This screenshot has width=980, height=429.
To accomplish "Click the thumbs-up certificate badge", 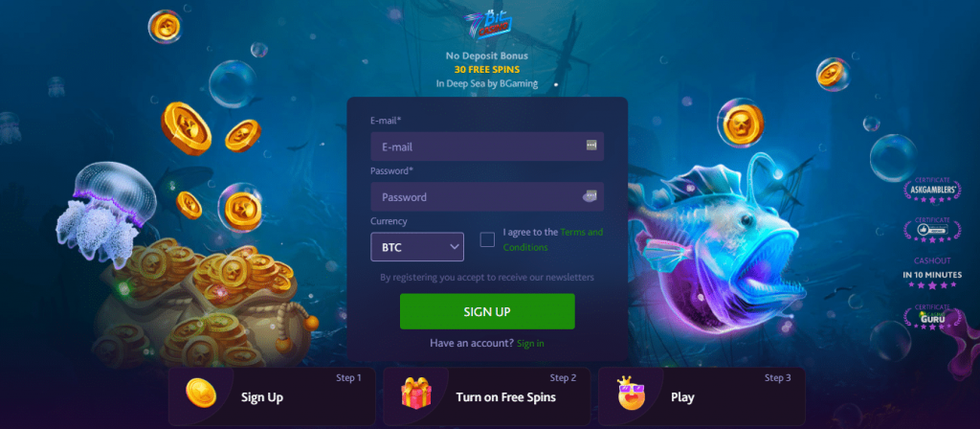I will click(932, 230).
